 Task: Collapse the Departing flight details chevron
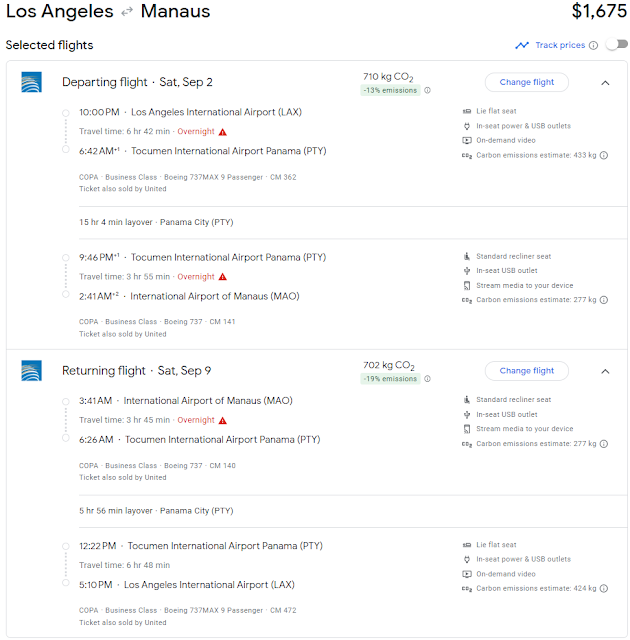click(605, 83)
